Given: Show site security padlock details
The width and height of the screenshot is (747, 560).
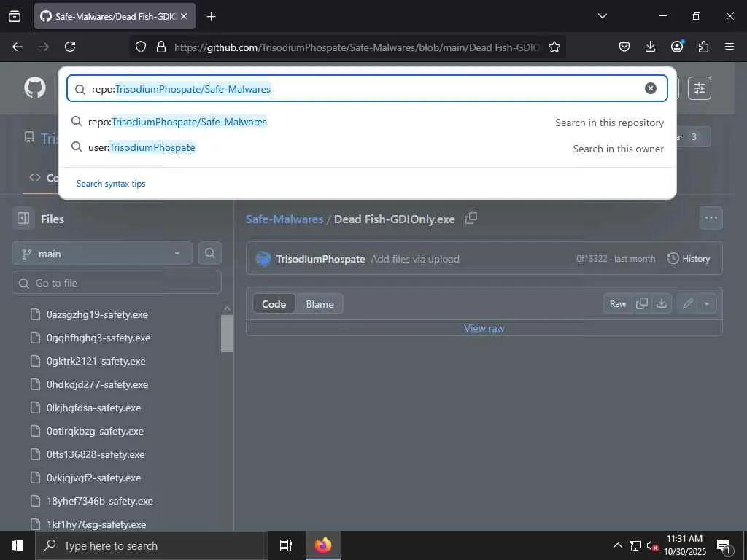Looking at the screenshot, I should [x=161, y=47].
